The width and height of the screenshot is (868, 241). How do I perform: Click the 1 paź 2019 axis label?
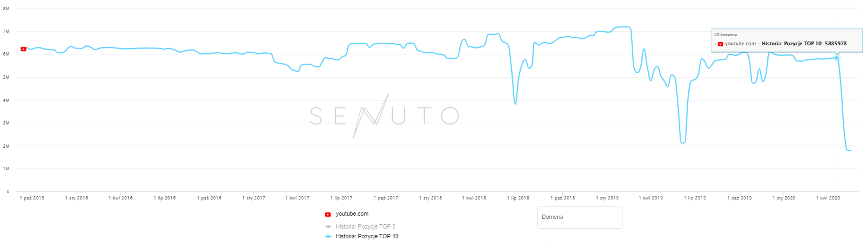739,198
